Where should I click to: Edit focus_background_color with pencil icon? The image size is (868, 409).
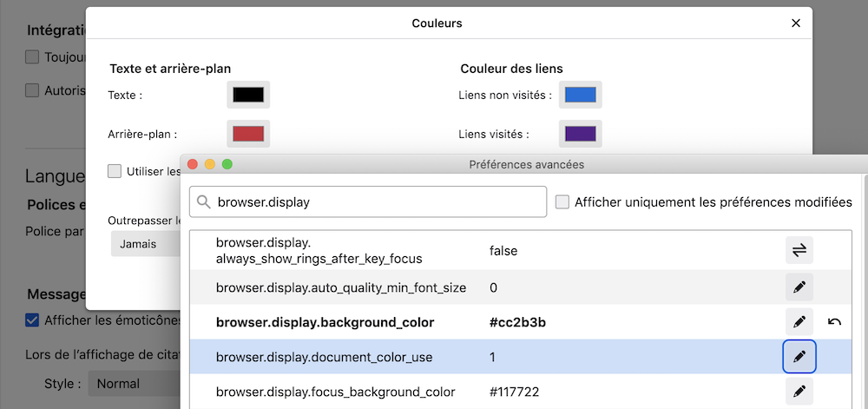[x=799, y=392]
